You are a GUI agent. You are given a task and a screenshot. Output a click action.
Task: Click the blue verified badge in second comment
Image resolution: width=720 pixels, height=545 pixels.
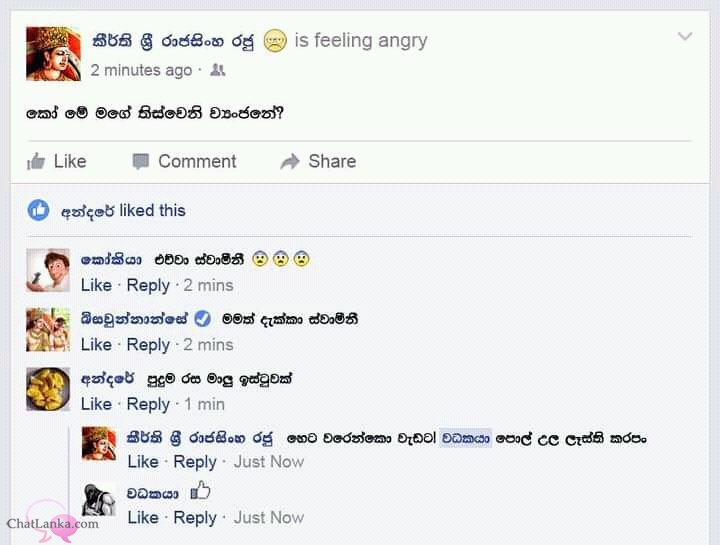[x=202, y=318]
